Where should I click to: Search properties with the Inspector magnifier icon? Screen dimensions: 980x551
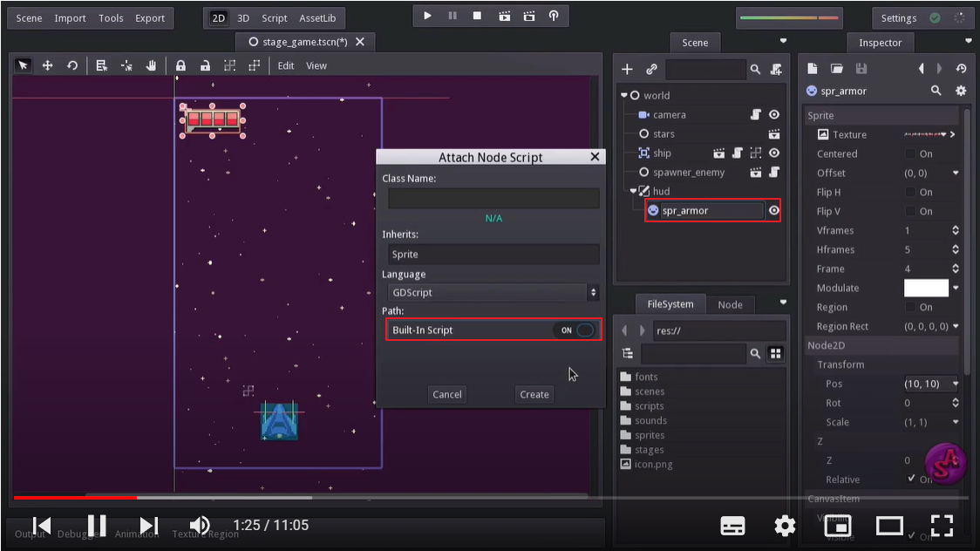(936, 91)
